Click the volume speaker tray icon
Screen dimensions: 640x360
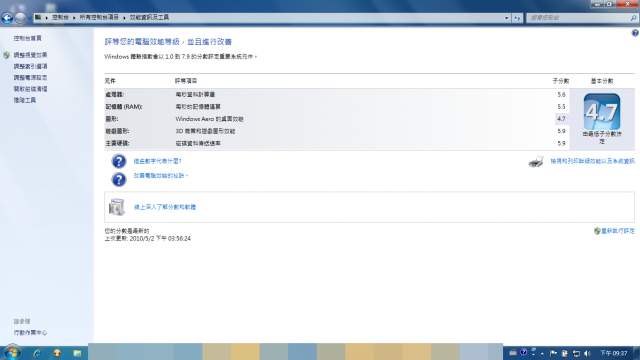(x=587, y=353)
